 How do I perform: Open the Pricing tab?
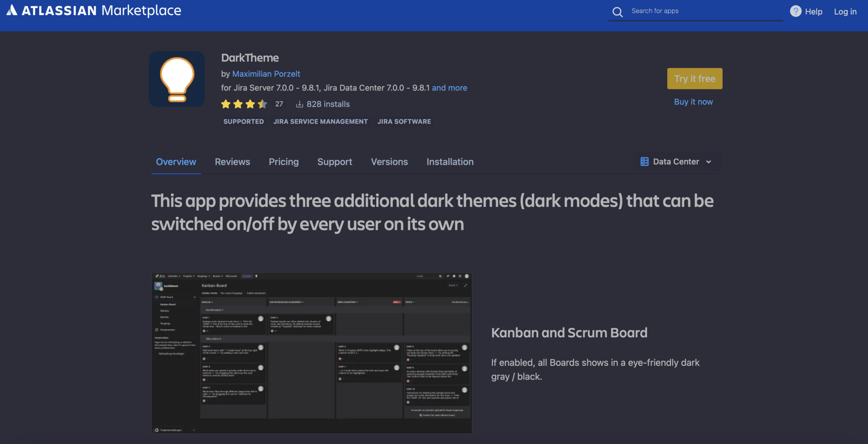point(283,162)
